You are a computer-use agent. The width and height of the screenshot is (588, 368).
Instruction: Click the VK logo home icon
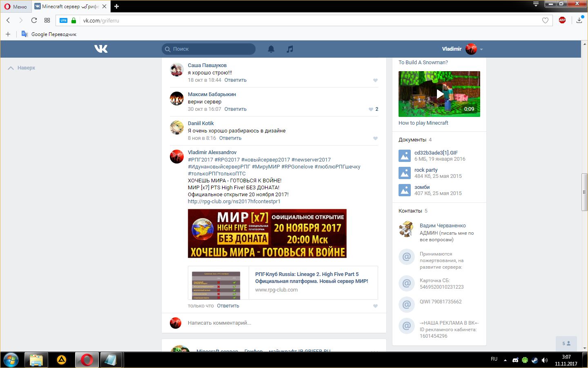pos(101,49)
